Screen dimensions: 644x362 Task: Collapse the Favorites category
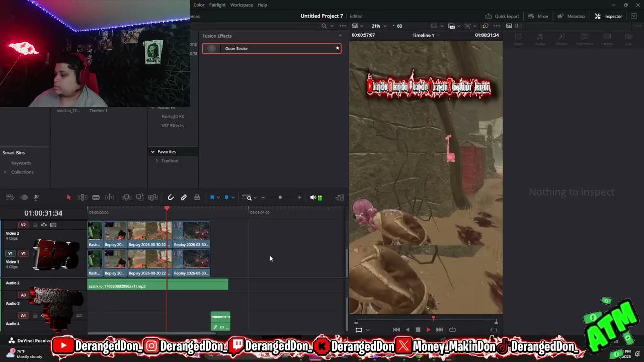(x=152, y=152)
